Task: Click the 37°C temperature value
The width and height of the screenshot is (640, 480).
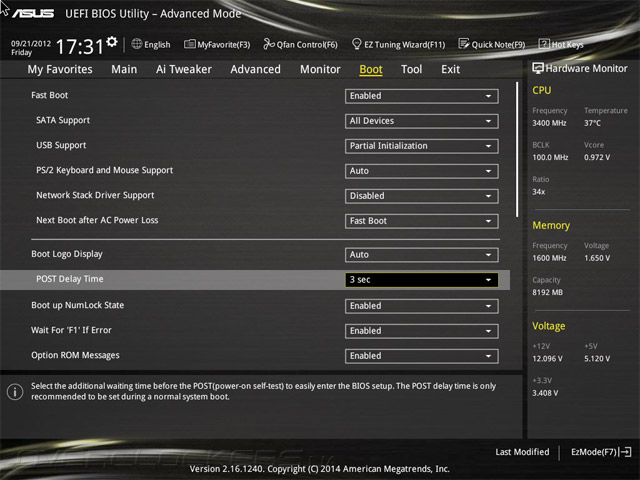Action: pyautogui.click(x=592, y=123)
